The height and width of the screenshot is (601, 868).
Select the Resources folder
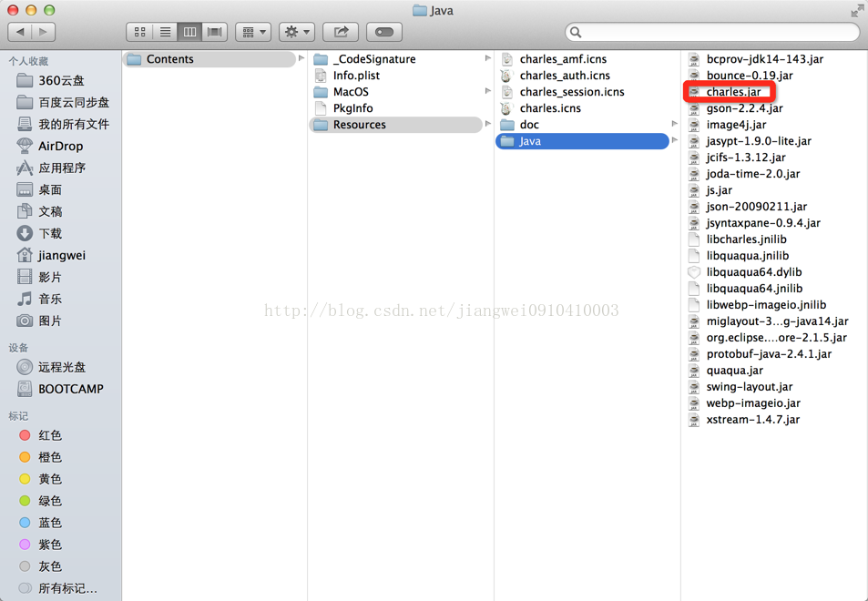click(x=396, y=125)
